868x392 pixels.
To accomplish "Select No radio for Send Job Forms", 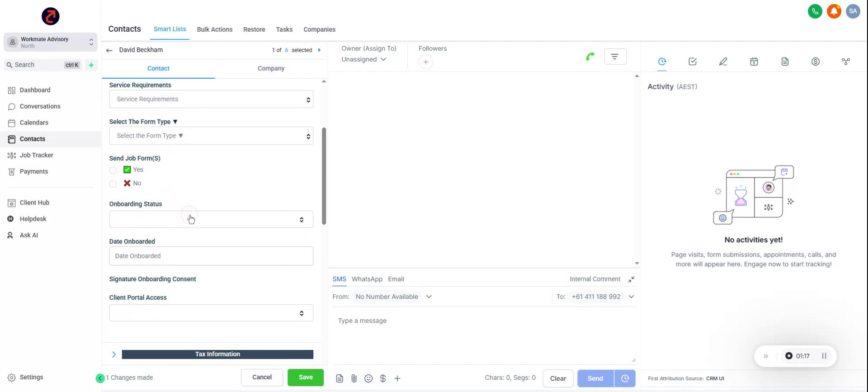I will pyautogui.click(x=113, y=184).
